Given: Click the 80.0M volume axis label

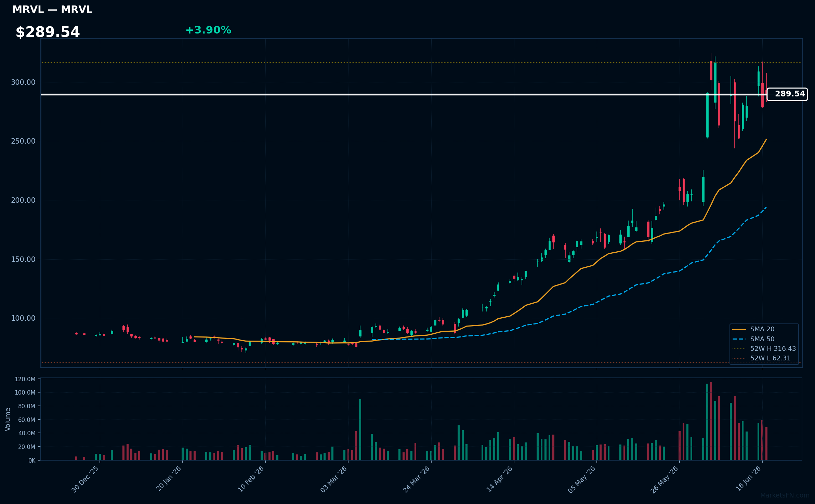Looking at the screenshot, I should (26, 406).
